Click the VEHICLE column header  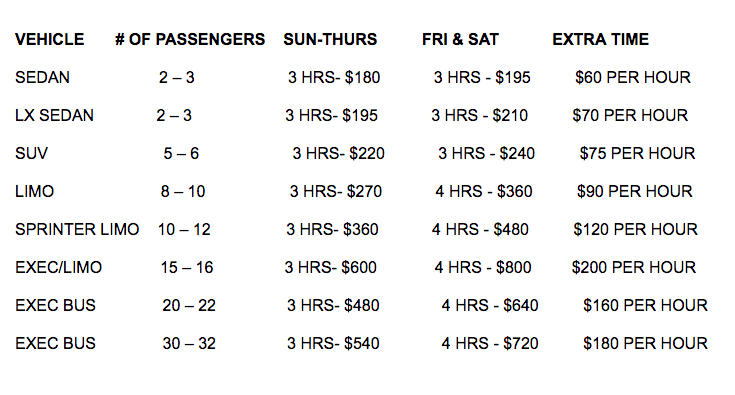pos(50,39)
